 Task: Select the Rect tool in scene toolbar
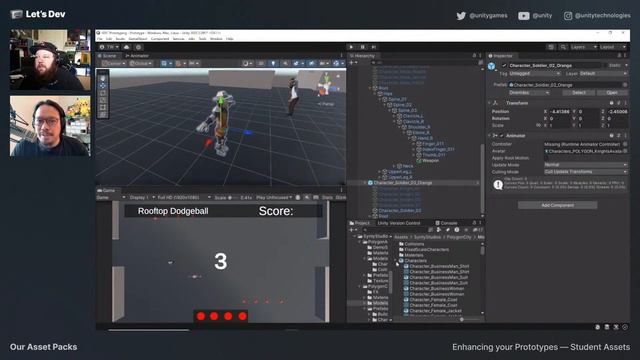pyautogui.click(x=102, y=107)
